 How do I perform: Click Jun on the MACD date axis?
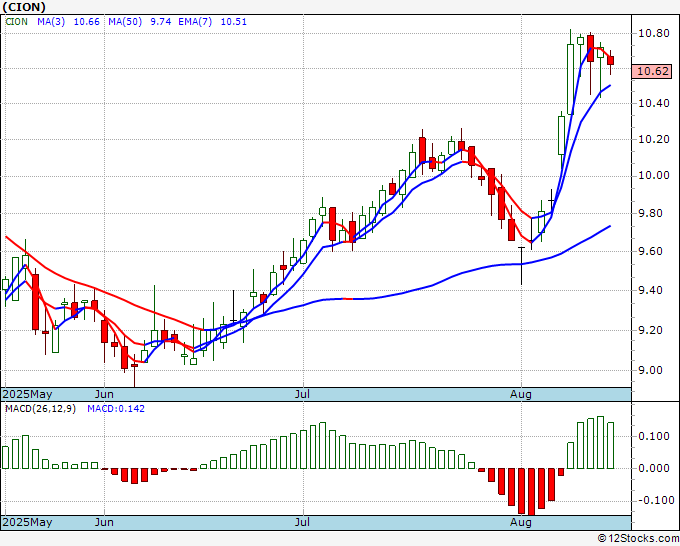click(104, 522)
